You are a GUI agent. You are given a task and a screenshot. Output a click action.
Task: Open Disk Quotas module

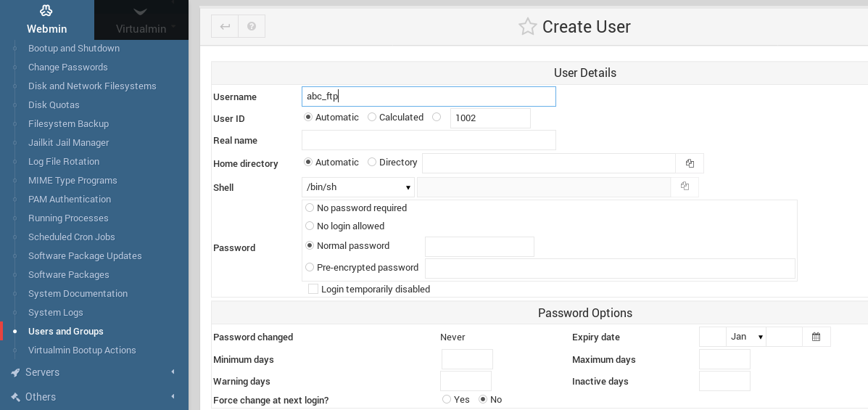coord(54,104)
